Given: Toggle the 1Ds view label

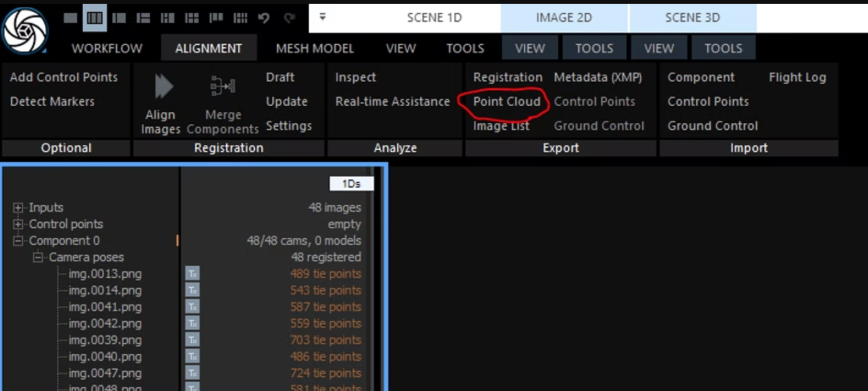Looking at the screenshot, I should click(351, 184).
